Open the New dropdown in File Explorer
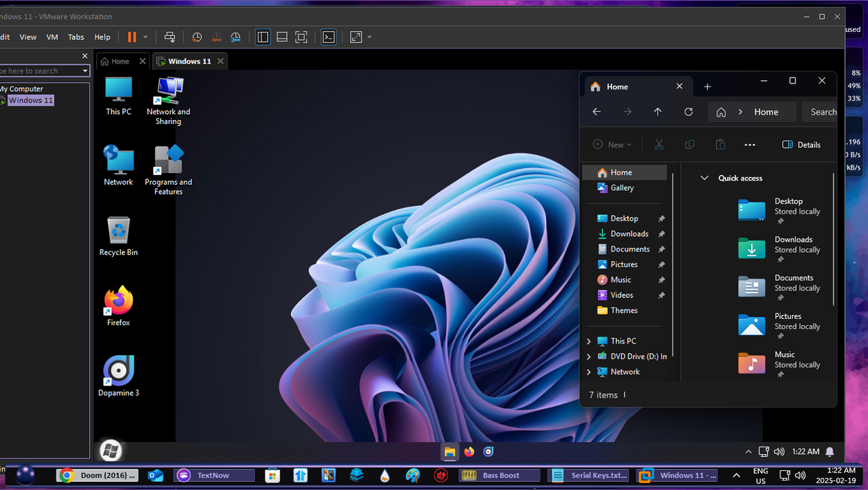 (x=612, y=145)
